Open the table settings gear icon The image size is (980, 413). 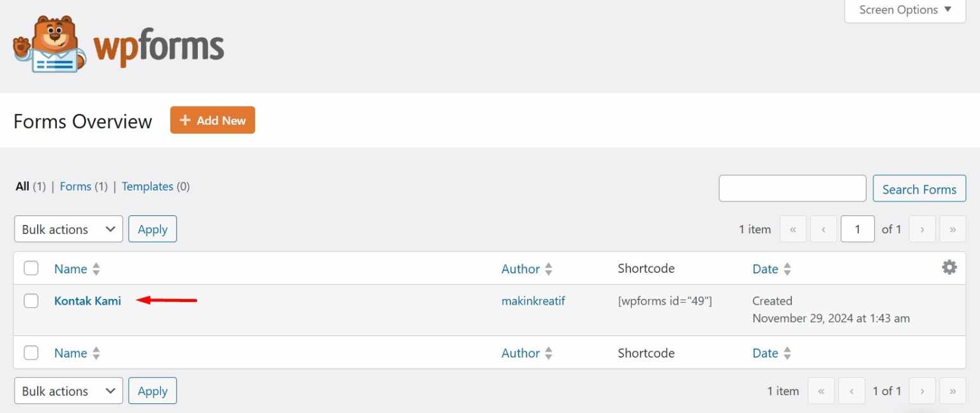tap(949, 268)
